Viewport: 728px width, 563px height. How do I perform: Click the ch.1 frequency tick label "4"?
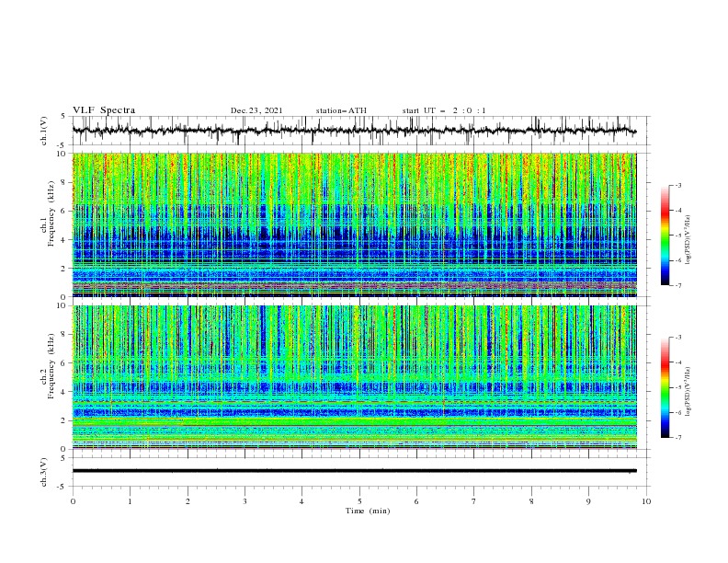(64, 240)
